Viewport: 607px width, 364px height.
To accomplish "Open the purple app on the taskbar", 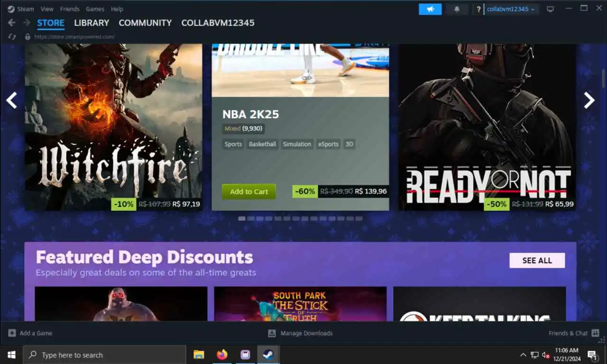I will [245, 355].
